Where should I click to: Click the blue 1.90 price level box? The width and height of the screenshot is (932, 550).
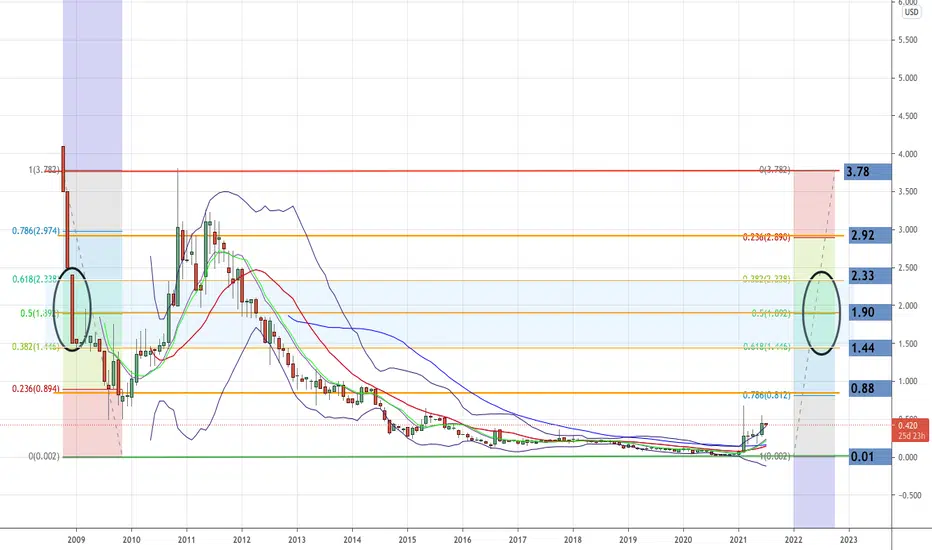[870, 312]
